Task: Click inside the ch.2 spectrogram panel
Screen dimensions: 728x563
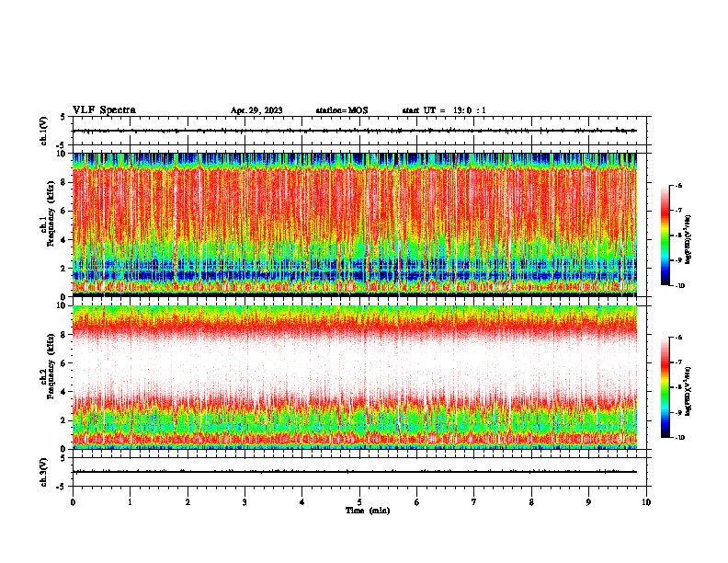Action: pos(355,377)
